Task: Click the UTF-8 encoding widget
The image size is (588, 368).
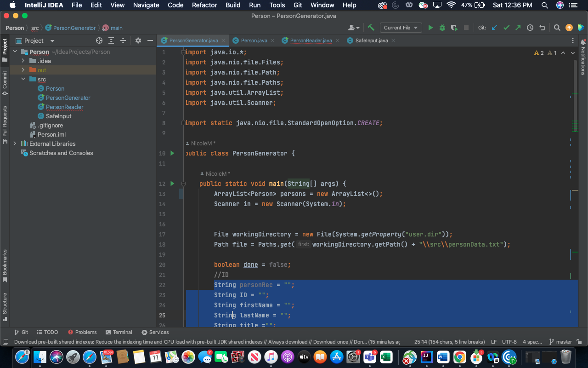Action: pos(509,342)
